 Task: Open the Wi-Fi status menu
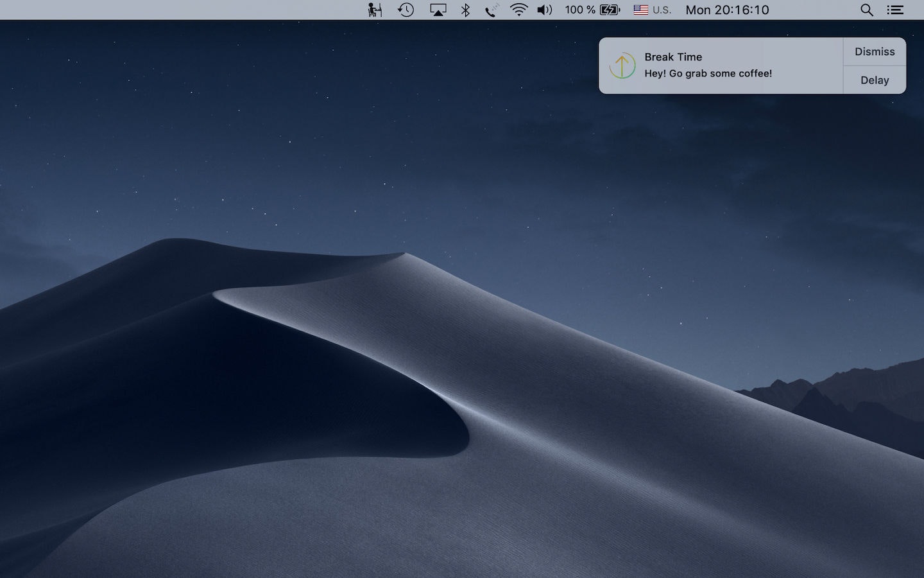point(518,10)
